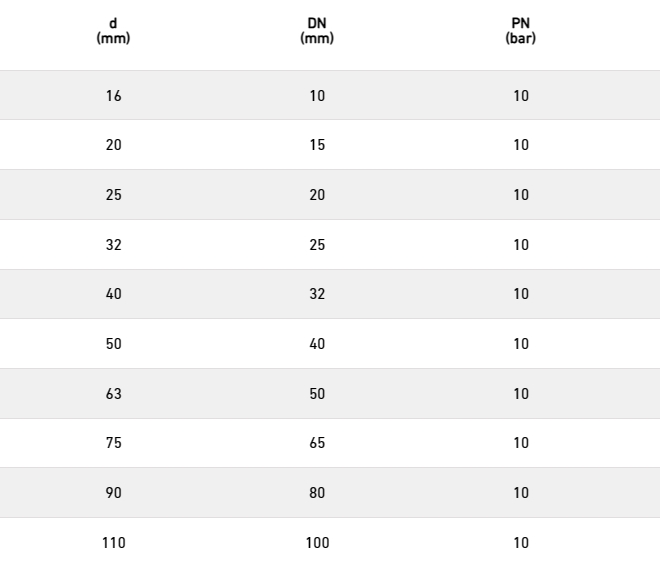This screenshot has height=562, width=660.
Task: Select the d value 90 cell
Action: pos(114,493)
